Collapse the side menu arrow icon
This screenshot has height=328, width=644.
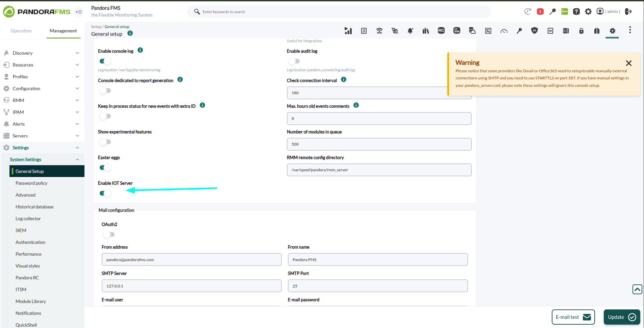[x=79, y=12]
